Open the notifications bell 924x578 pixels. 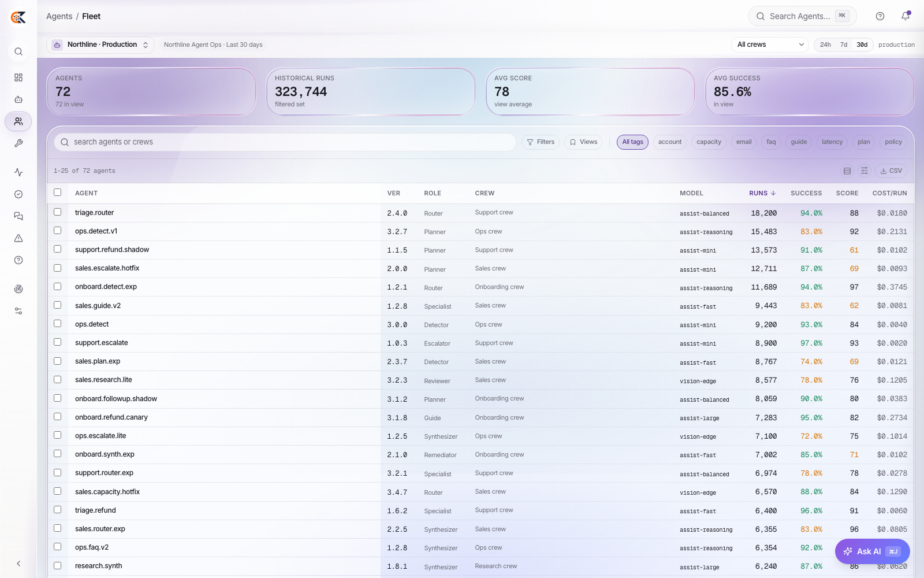coord(906,16)
